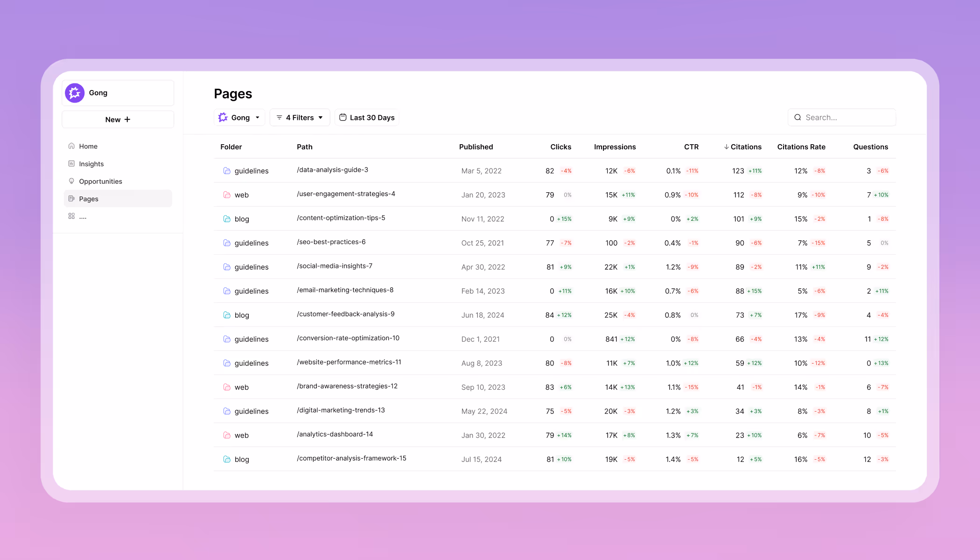Open the Last 30 Days date picker
The width and height of the screenshot is (980, 560).
click(x=367, y=118)
